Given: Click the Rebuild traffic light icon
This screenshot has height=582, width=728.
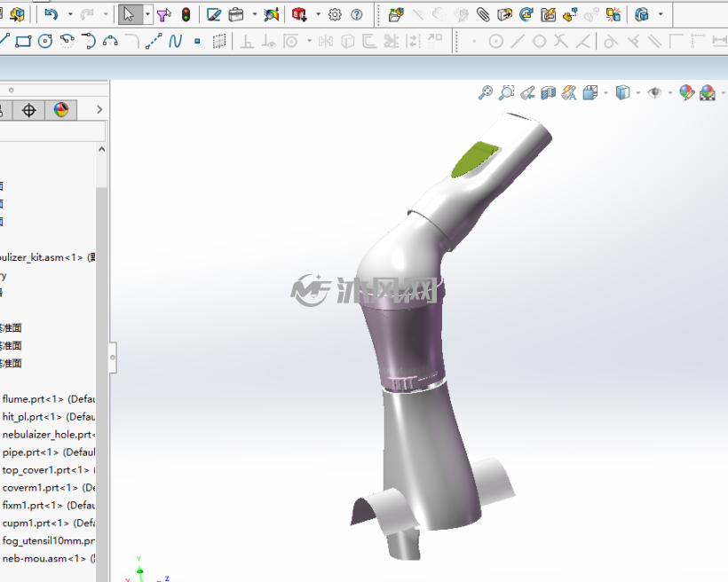Looking at the screenshot, I should tap(186, 15).
